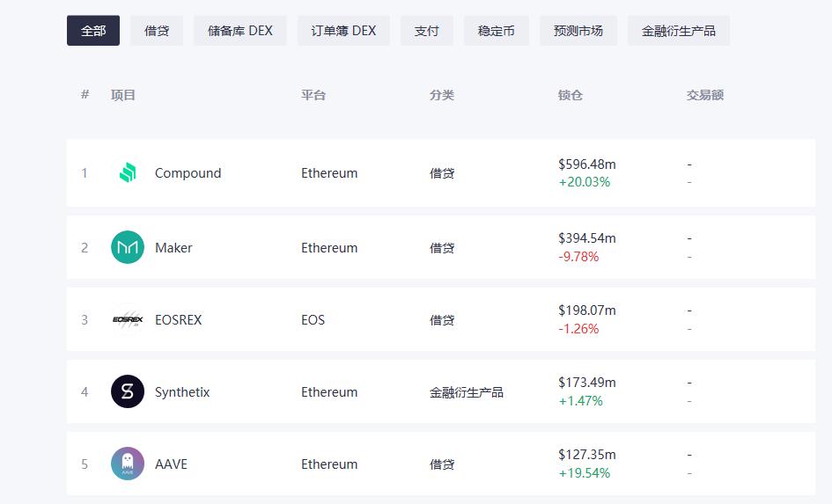The height and width of the screenshot is (504, 832).
Task: Open the Maker project name
Action: [173, 247]
